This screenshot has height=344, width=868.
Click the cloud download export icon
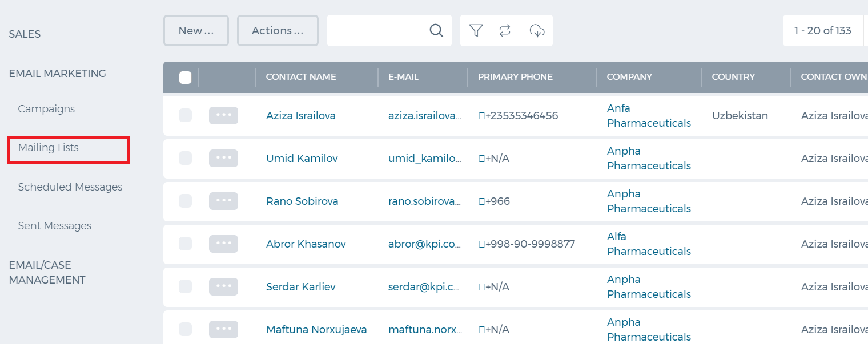pyautogui.click(x=537, y=31)
